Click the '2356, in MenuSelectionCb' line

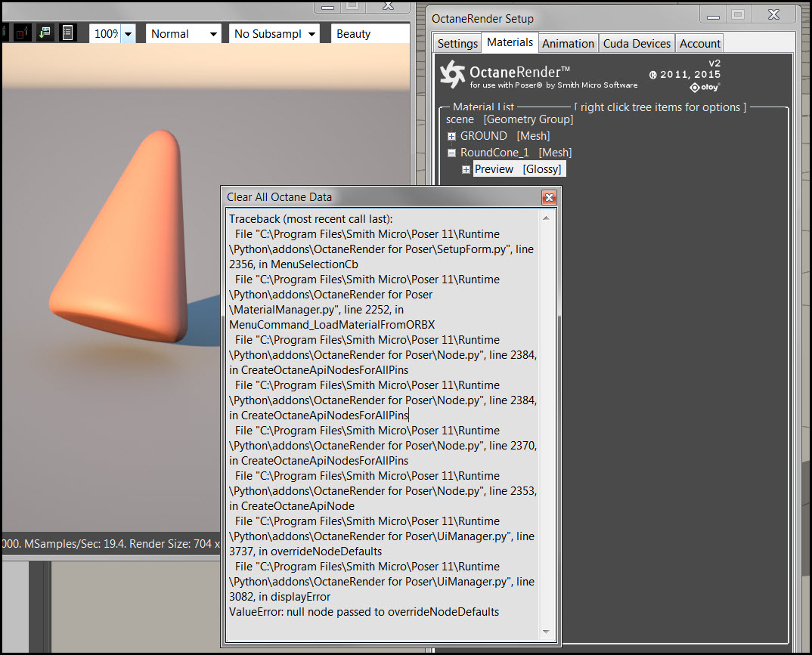click(293, 264)
